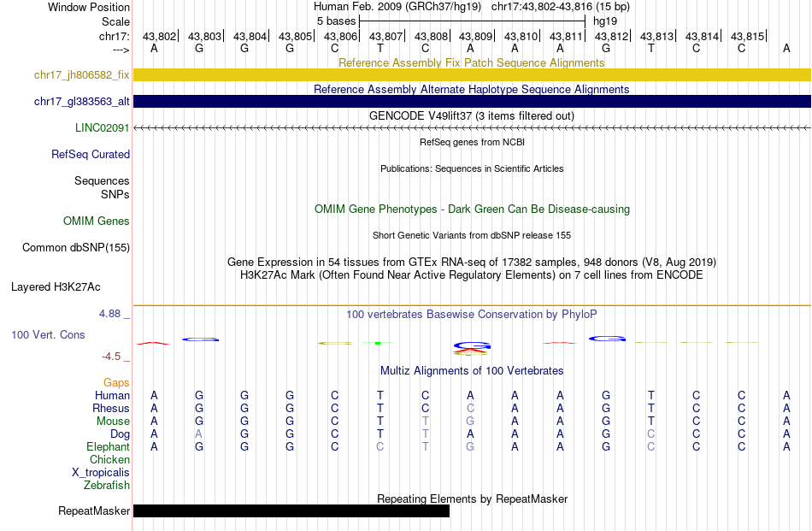Click the Scale row label

115,21
